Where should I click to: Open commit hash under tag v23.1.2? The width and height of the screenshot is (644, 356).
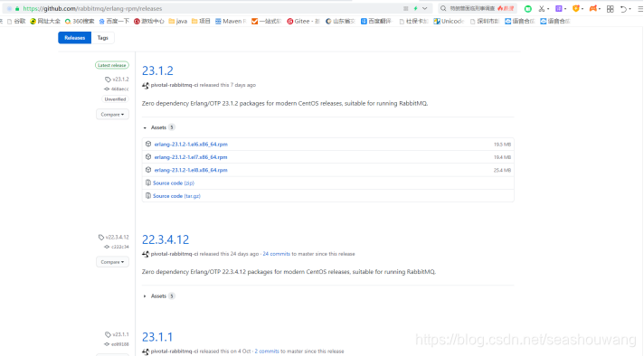[119, 89]
